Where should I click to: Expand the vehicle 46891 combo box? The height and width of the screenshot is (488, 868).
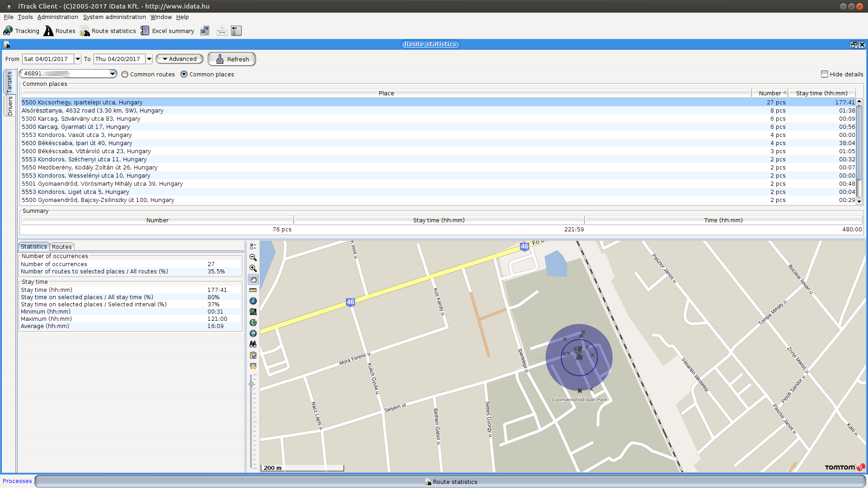coord(113,74)
